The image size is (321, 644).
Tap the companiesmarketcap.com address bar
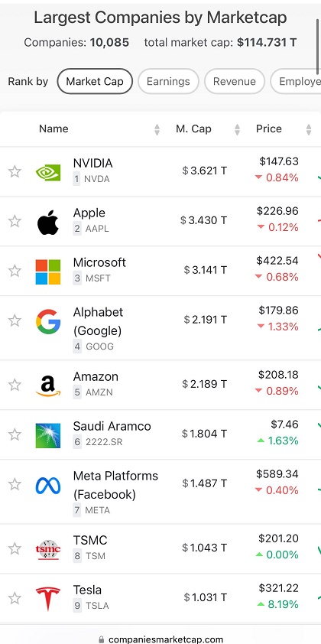pos(160,639)
